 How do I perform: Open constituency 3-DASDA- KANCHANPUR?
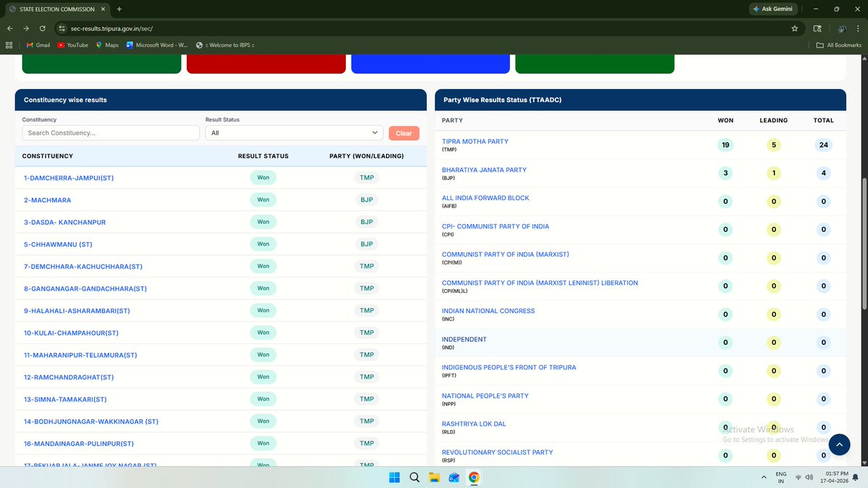tap(64, 222)
